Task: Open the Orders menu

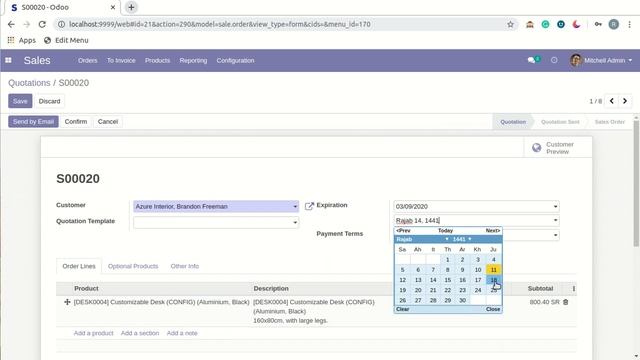Action: (x=87, y=60)
